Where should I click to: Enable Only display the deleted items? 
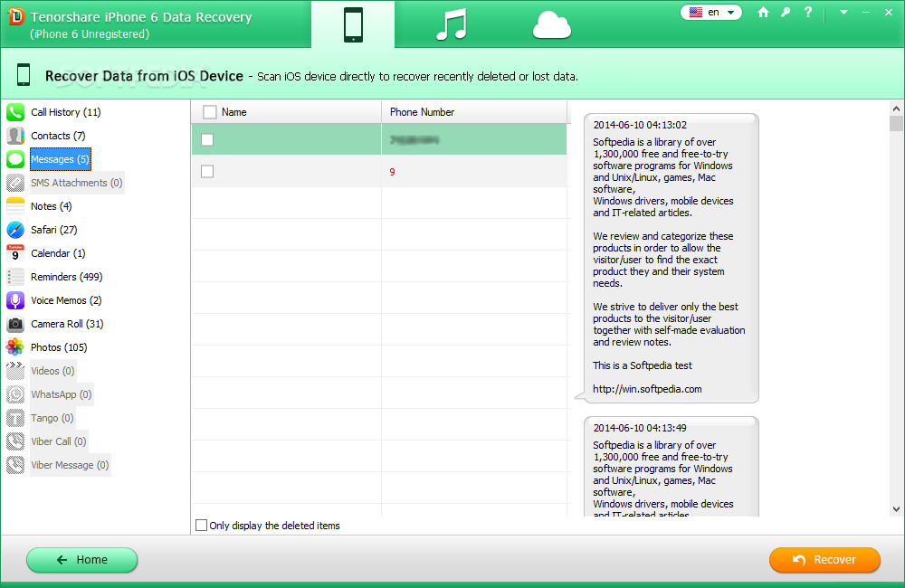pyautogui.click(x=202, y=525)
